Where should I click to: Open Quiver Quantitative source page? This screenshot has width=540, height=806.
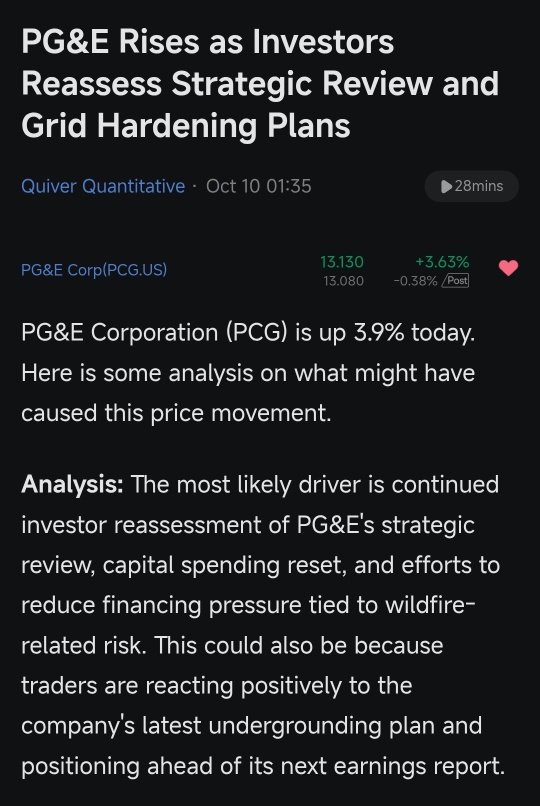(103, 186)
